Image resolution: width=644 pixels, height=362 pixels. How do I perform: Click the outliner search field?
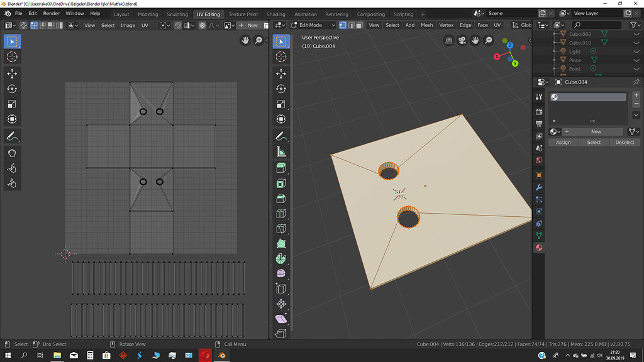point(597,25)
